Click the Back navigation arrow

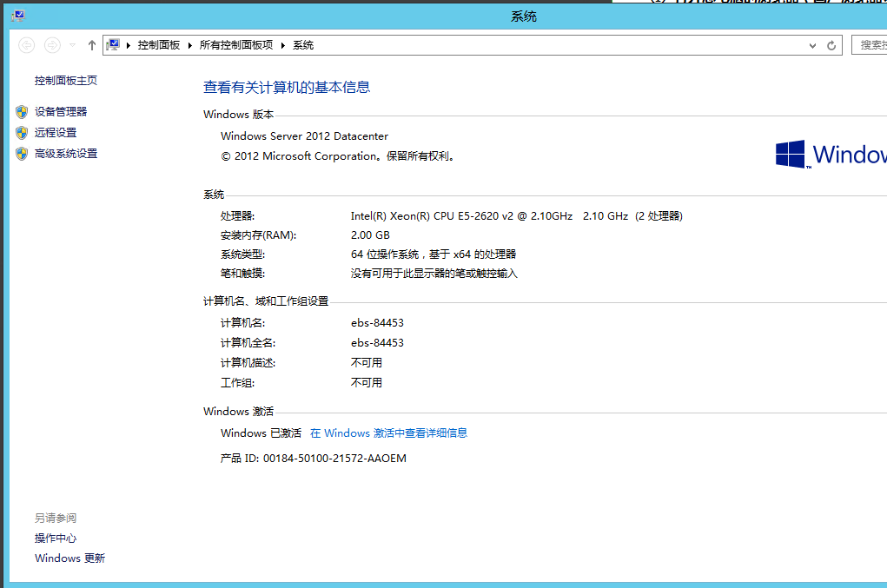click(x=27, y=45)
